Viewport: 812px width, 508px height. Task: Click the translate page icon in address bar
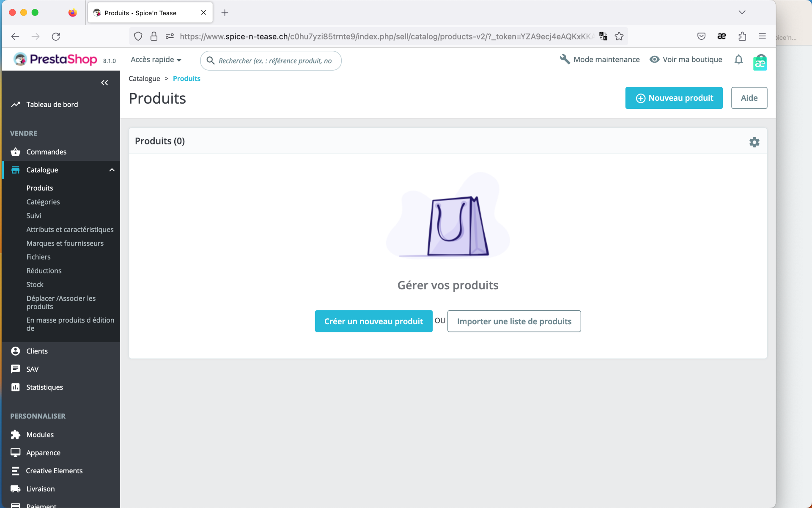(x=604, y=36)
